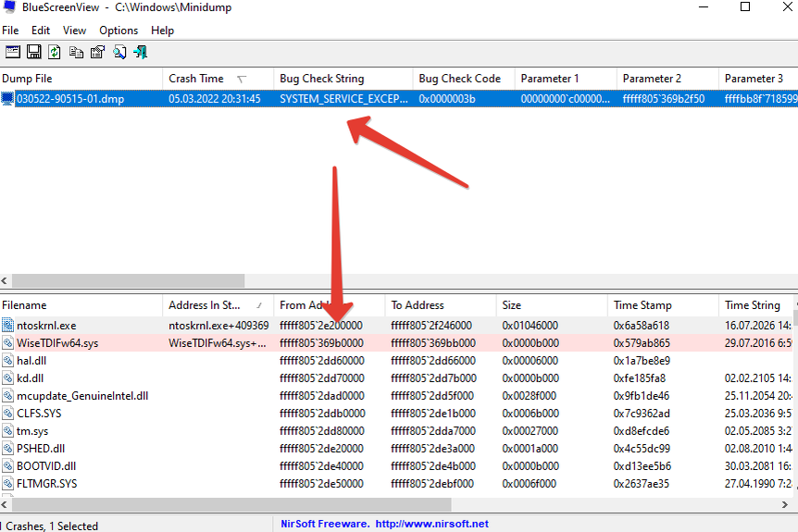Click the mcupdate_GenuineIntel.dll file icon
Screen dimensions: 798x532
[7, 396]
